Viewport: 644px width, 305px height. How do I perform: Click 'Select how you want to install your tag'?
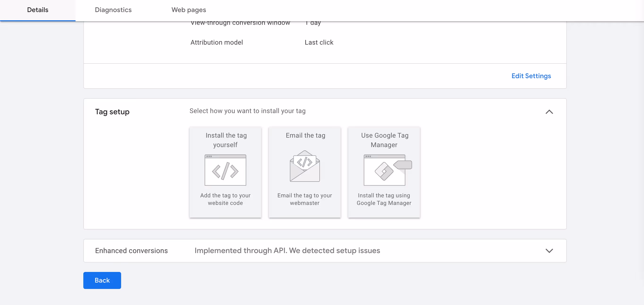click(247, 111)
